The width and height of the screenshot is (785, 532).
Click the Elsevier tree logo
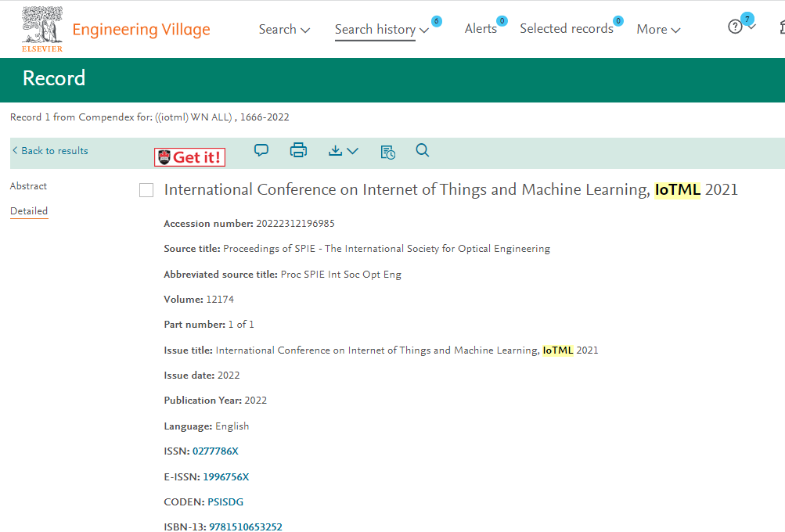click(42, 27)
